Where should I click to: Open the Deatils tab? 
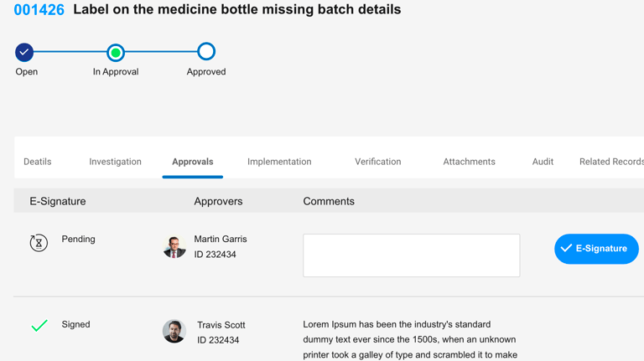pos(38,162)
